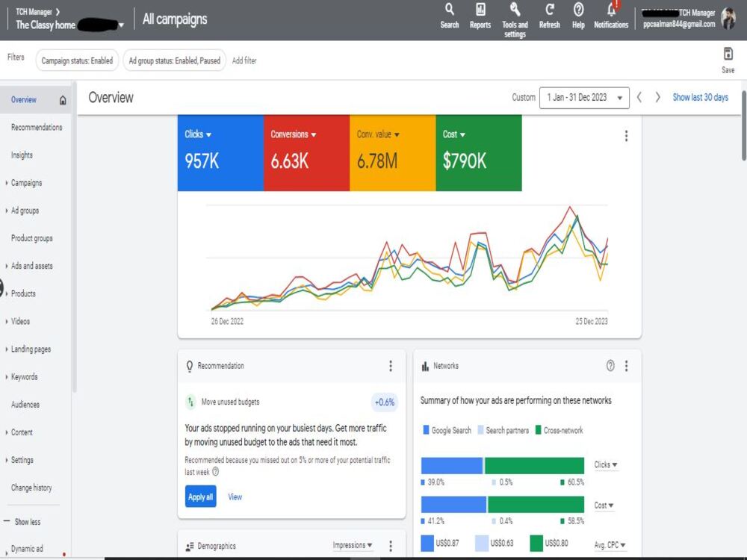Open the Demographics Impressions dropdown
The height and width of the screenshot is (560, 747).
tap(353, 545)
